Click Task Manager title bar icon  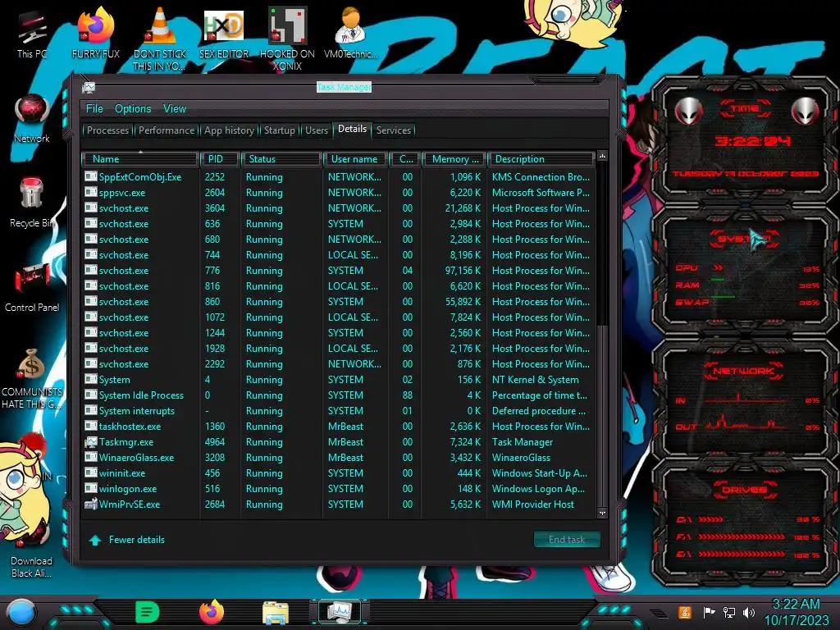[x=89, y=87]
